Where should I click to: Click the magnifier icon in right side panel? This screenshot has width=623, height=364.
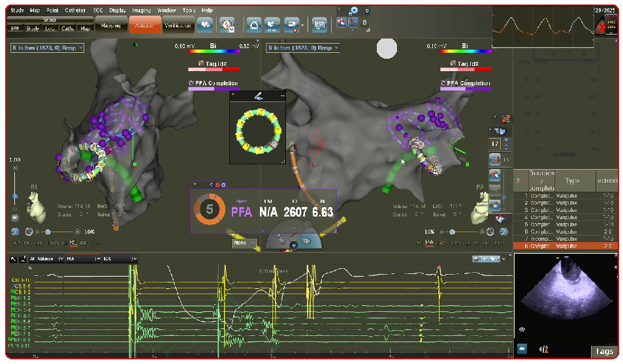coord(494,175)
